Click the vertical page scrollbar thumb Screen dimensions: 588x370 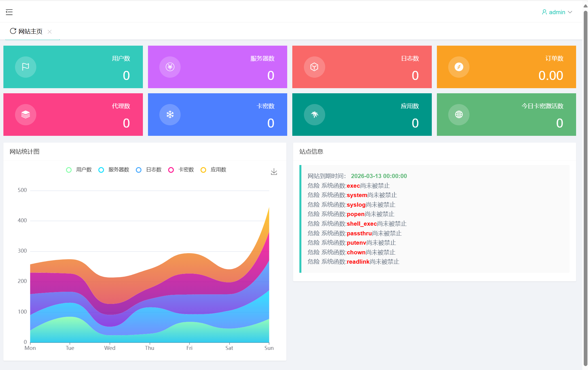pos(585,188)
